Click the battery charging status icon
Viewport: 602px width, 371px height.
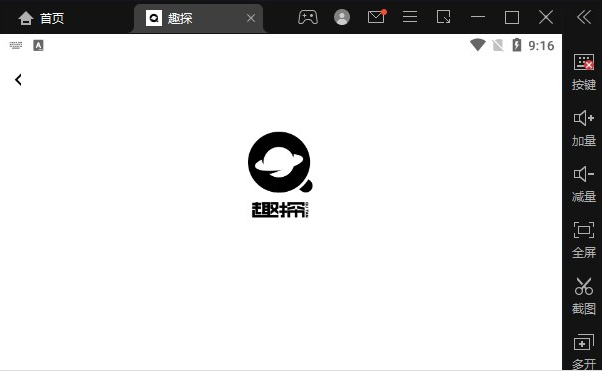(x=517, y=45)
